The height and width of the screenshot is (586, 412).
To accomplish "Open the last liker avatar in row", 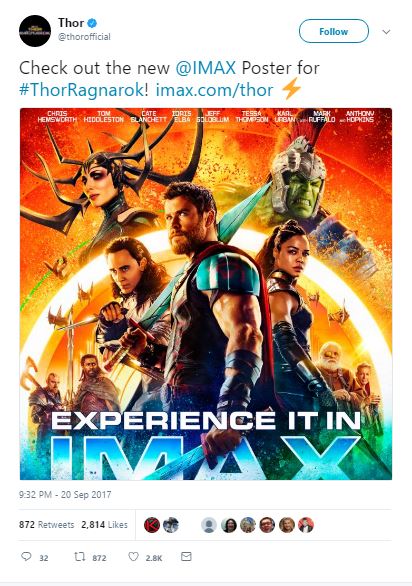I will click(x=305, y=525).
